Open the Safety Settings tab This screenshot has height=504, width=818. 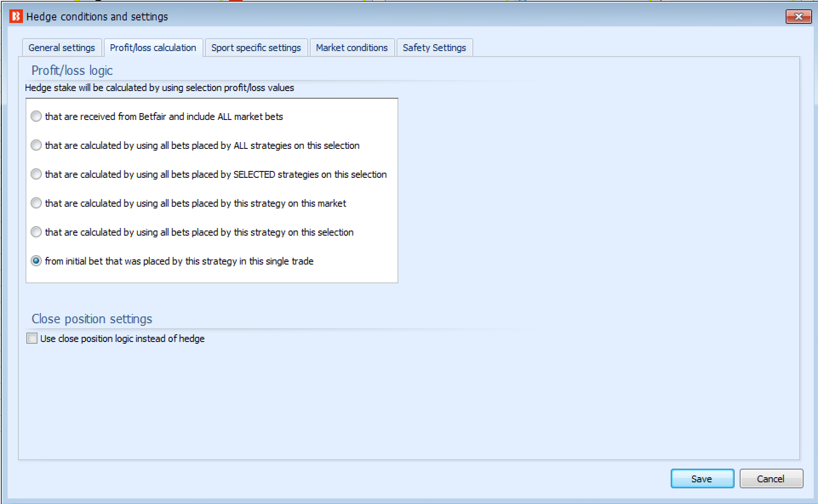[434, 48]
